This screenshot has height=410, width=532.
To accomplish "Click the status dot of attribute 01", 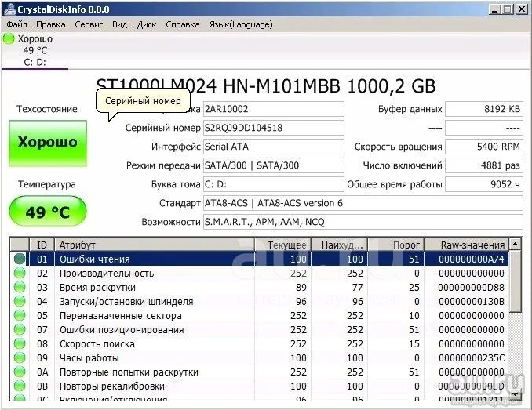I will click(20, 259).
